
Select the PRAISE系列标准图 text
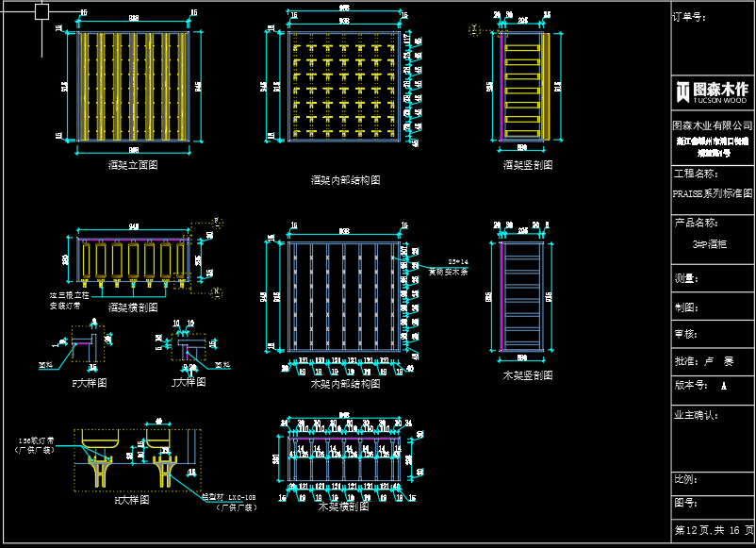tap(712, 193)
